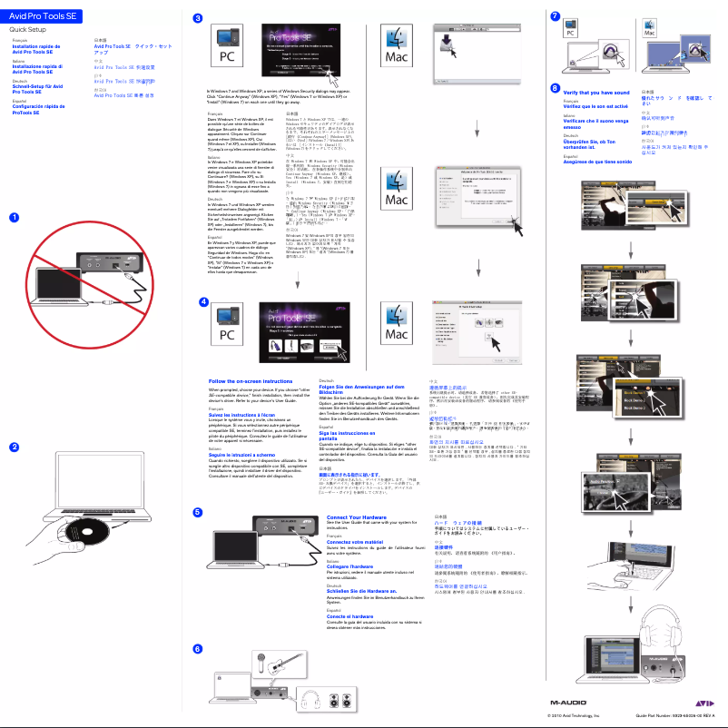Click the Mac installer package icon in the Finder window

447,43
